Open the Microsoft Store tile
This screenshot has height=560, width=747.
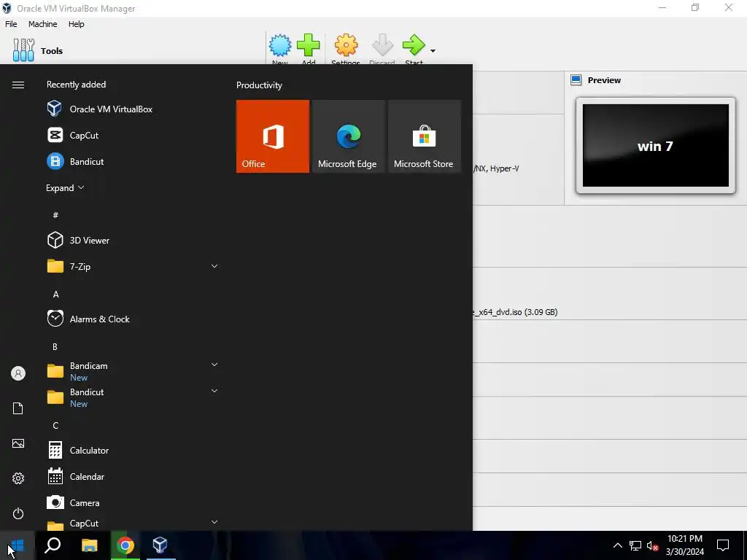click(424, 136)
